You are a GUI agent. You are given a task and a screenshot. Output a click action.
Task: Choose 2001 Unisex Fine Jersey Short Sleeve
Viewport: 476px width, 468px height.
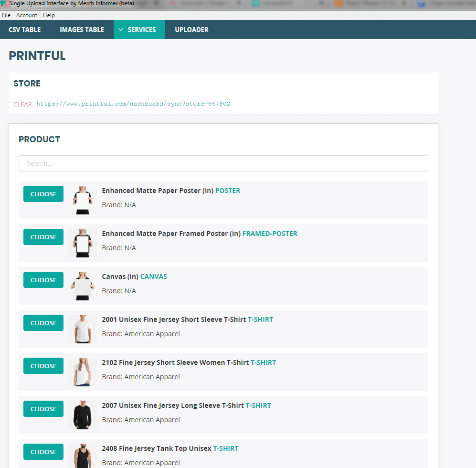point(43,323)
